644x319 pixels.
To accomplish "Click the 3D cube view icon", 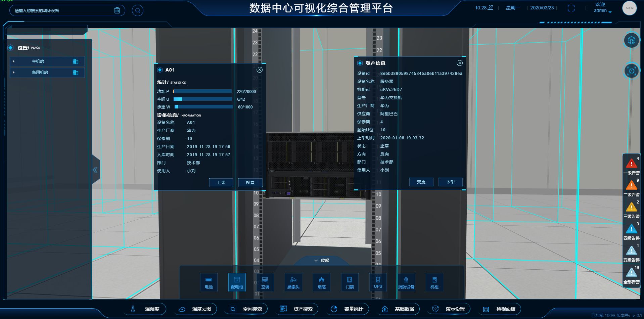I will (x=631, y=41).
